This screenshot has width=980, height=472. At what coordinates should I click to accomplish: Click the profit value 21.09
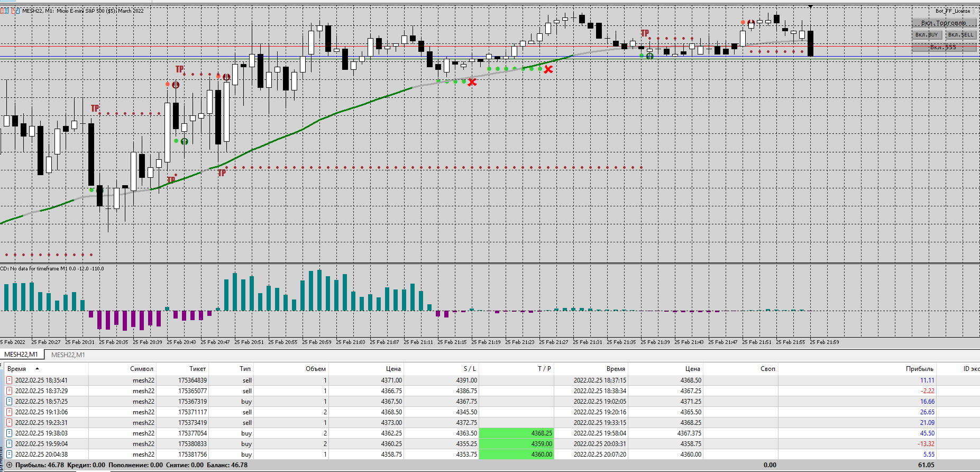point(927,423)
